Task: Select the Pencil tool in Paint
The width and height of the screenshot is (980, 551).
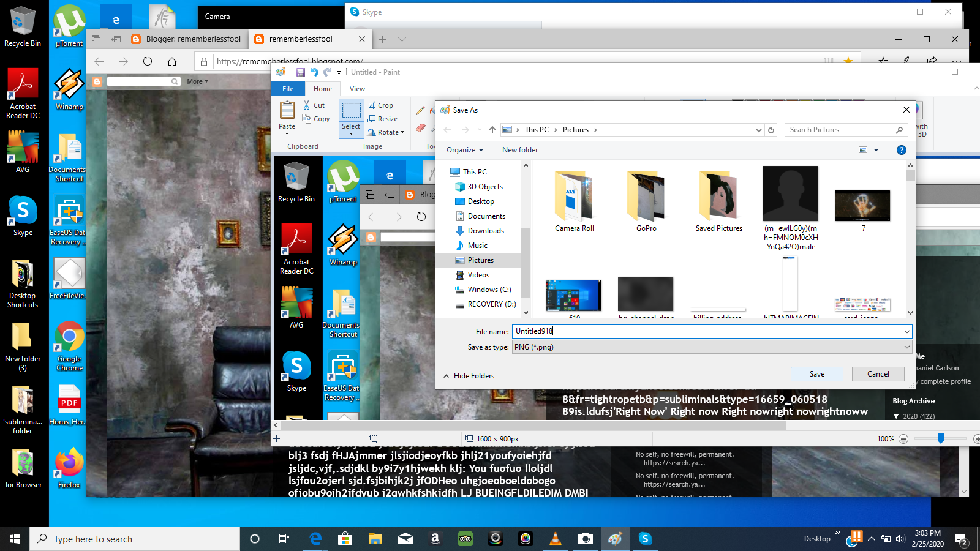Action: pyautogui.click(x=420, y=111)
